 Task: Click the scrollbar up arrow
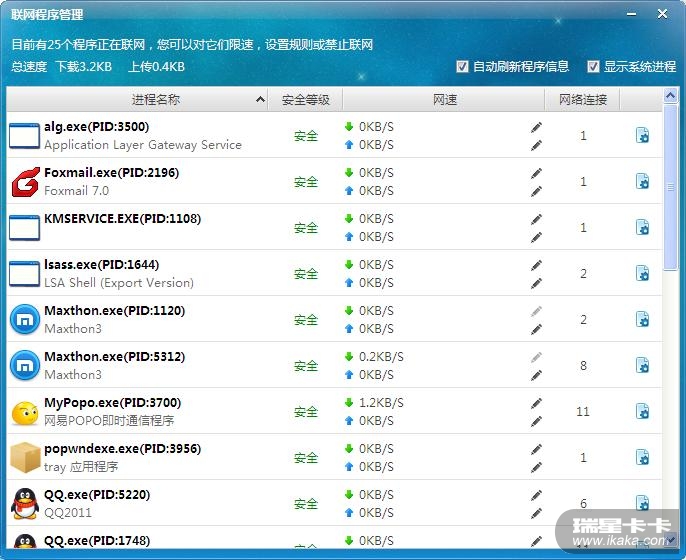[670, 95]
